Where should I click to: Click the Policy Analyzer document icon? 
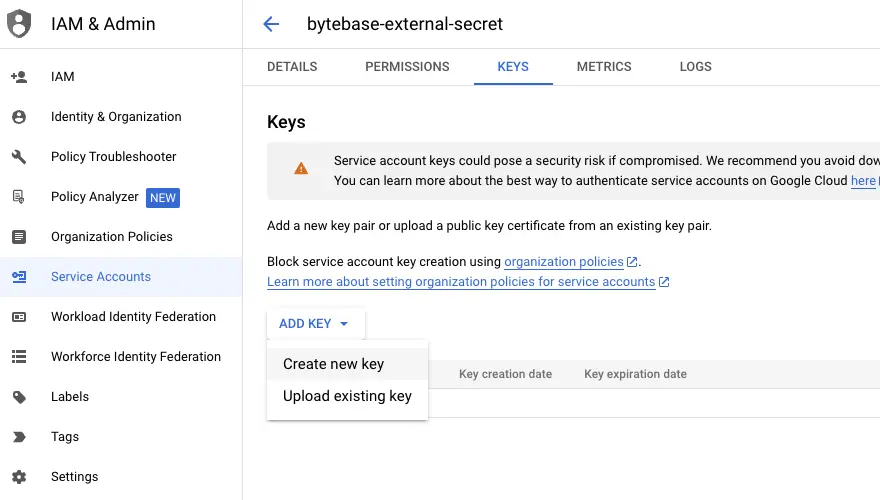[x=19, y=197]
